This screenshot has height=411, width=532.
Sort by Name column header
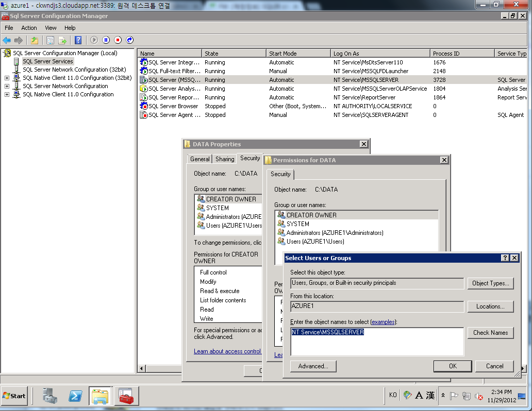pos(170,53)
